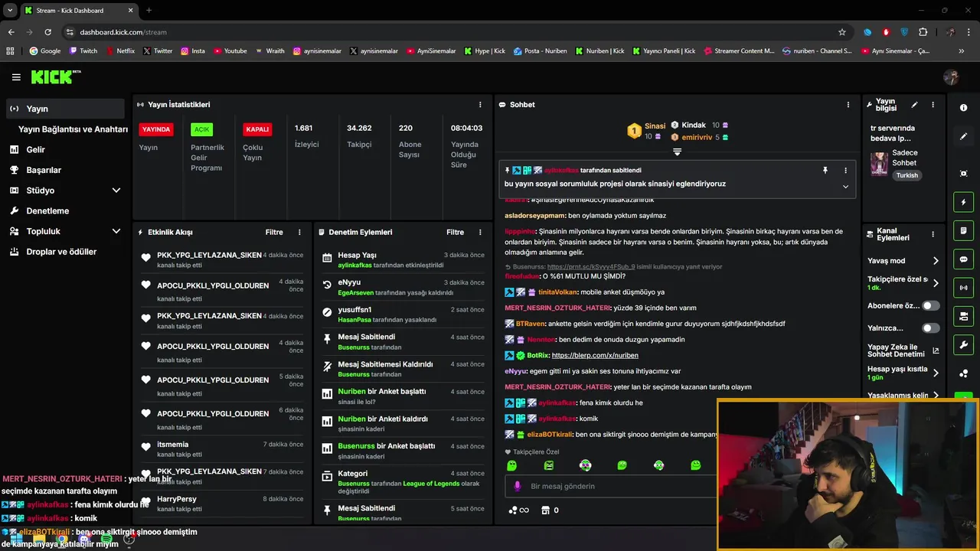Screen dimensions: 980x551
Task: Click the Kick logo
Action: pos(55,77)
